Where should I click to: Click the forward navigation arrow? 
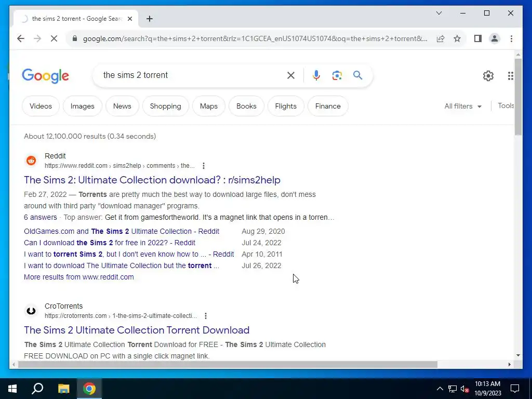point(37,38)
